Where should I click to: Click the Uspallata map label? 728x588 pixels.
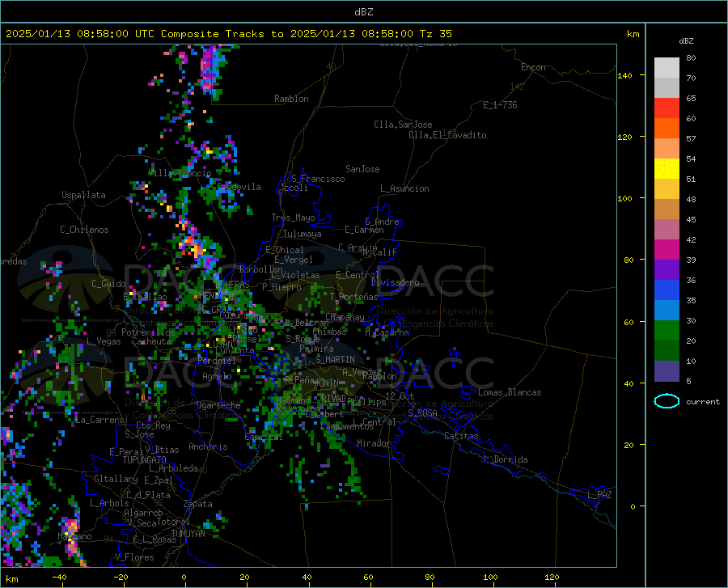(x=83, y=195)
